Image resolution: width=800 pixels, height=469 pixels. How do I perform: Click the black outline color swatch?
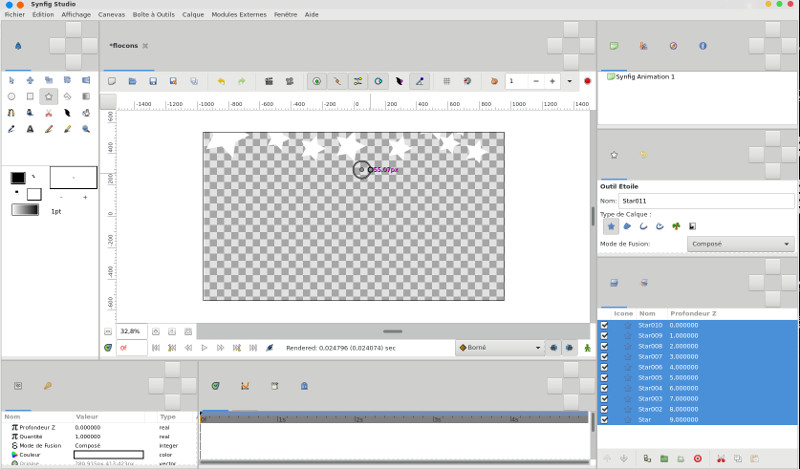[17, 178]
